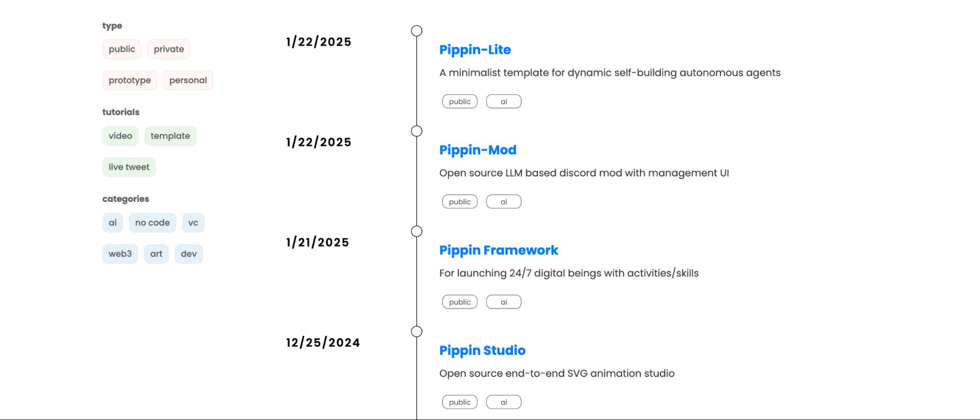Toggle the public type filter
The width and height of the screenshot is (980, 420).
click(x=122, y=49)
